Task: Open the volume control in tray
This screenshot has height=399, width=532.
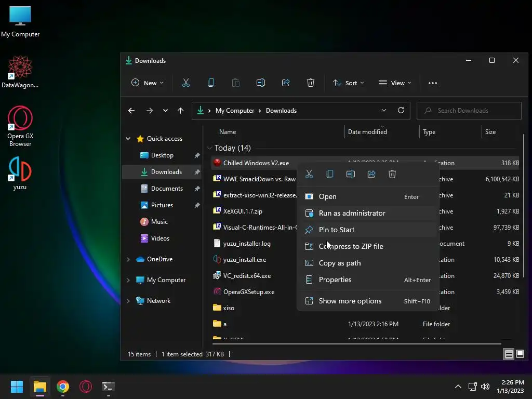Action: tap(485, 387)
